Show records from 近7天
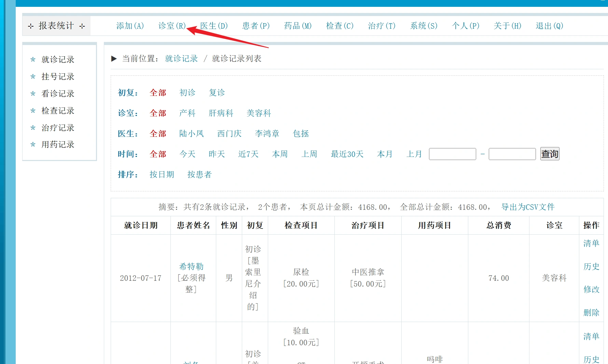The width and height of the screenshot is (608, 364). coord(248,154)
